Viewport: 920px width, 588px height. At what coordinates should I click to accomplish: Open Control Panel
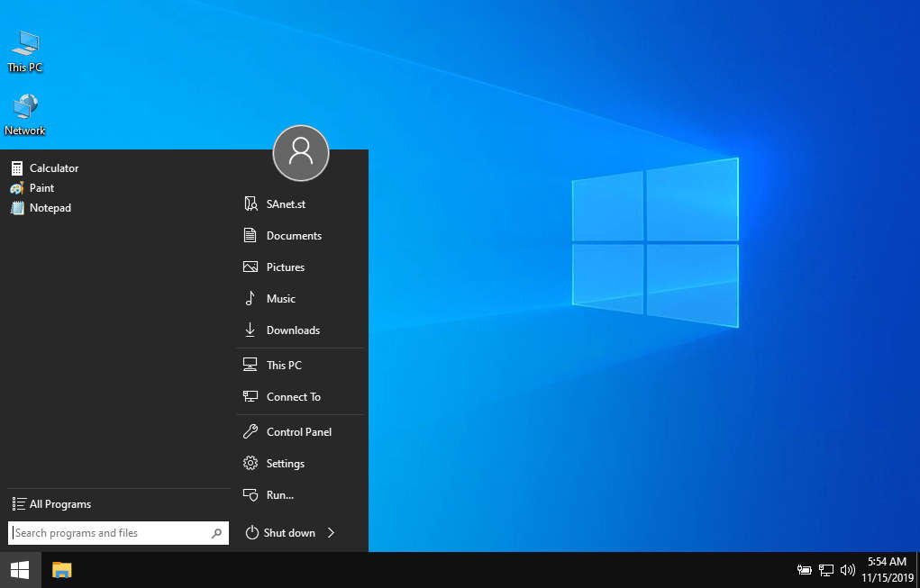298,431
